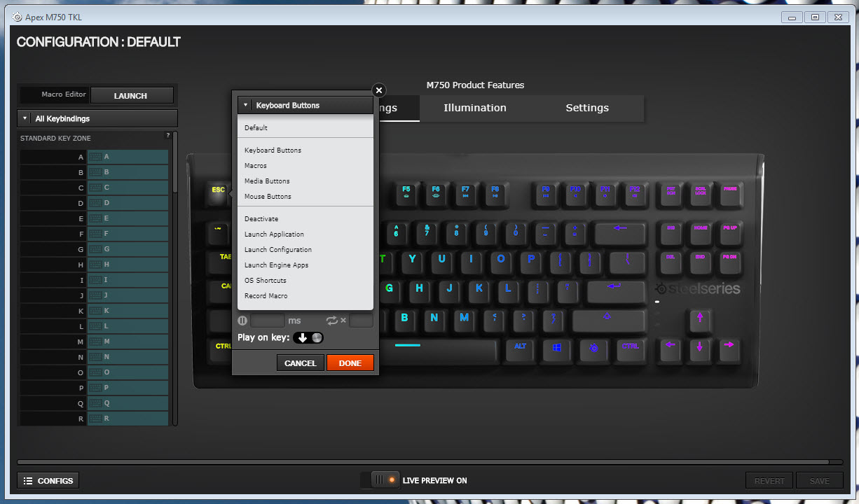Choose Mouse Buttons from the list
This screenshot has height=504, width=859.
pyautogui.click(x=268, y=197)
